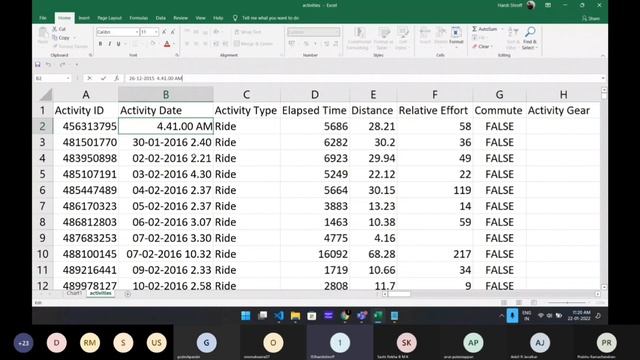
Task: Click the Undo arrow icon
Action: click(x=49, y=64)
